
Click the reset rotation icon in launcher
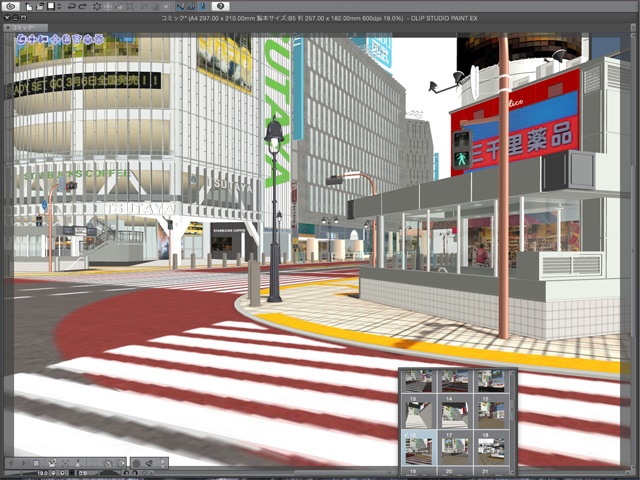[122, 463]
